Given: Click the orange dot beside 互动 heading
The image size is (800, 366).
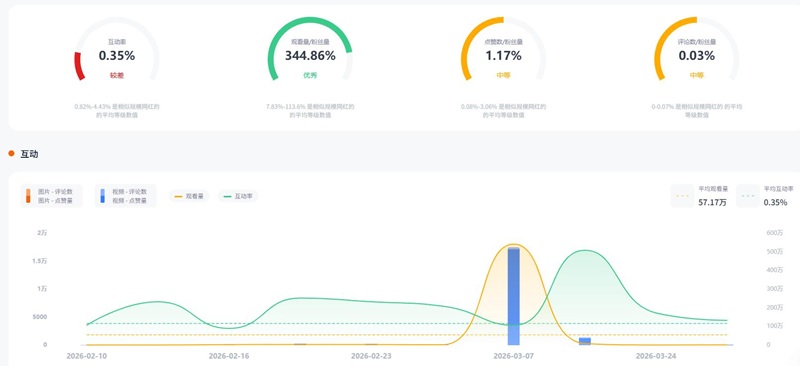Looking at the screenshot, I should [11, 154].
